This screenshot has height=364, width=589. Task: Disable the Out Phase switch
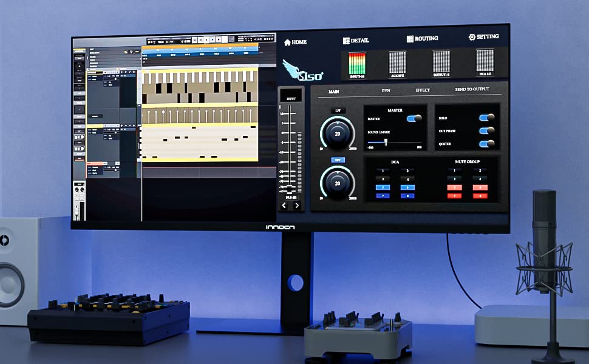coord(486,130)
